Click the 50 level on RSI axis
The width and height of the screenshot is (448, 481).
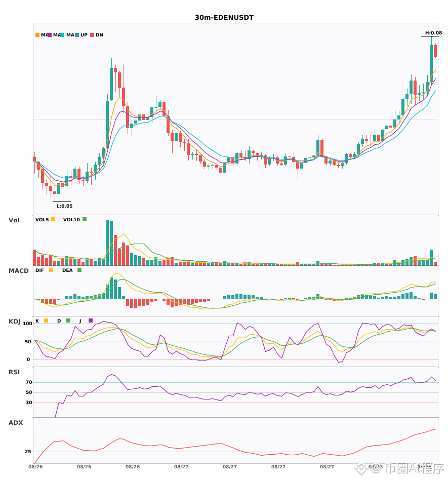[x=29, y=392]
